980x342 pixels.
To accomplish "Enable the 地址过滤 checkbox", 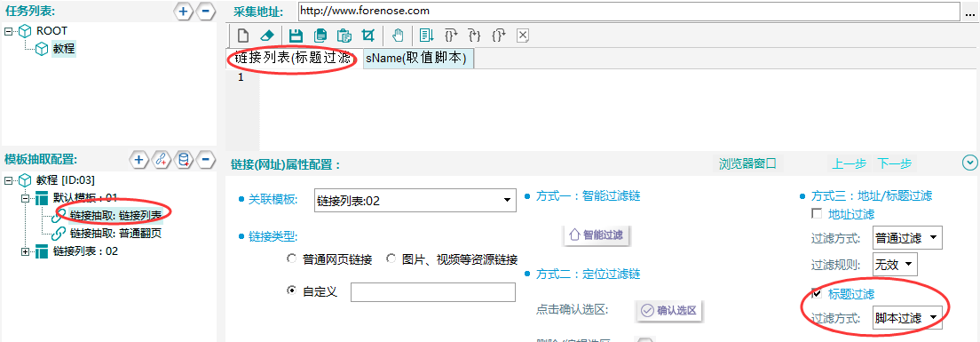I will [816, 214].
